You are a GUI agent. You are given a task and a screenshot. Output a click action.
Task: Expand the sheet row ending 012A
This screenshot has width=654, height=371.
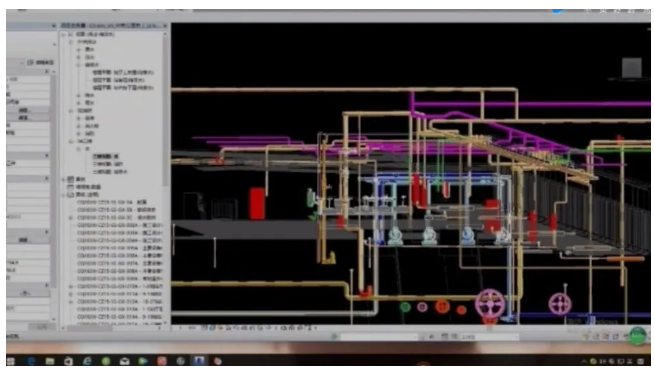coord(70,301)
